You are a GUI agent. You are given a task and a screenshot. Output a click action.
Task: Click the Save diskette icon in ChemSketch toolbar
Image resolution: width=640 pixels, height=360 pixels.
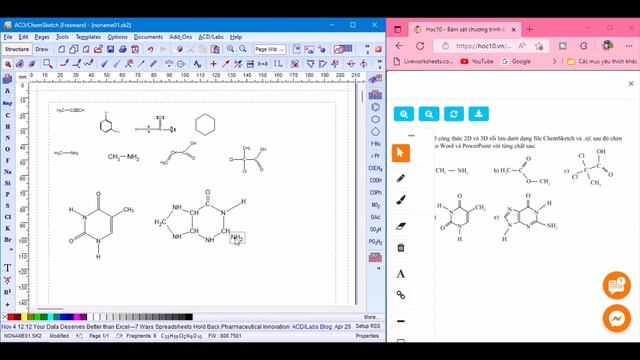pos(110,49)
